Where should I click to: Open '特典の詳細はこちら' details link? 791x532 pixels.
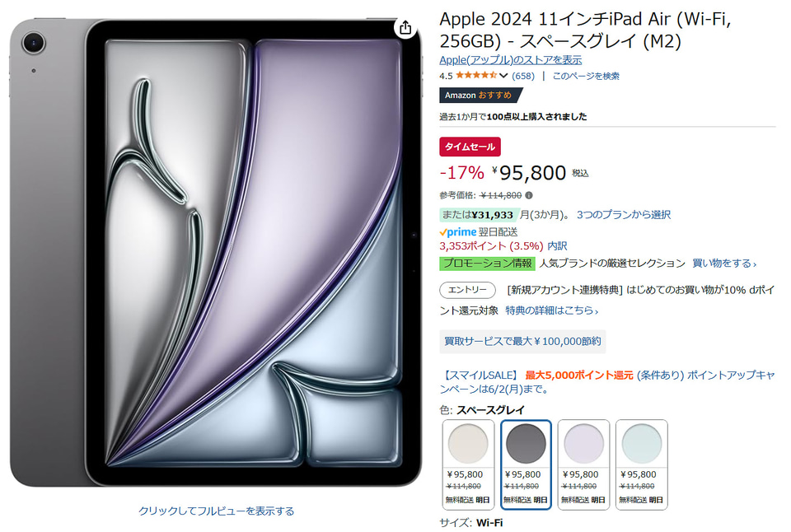[552, 310]
